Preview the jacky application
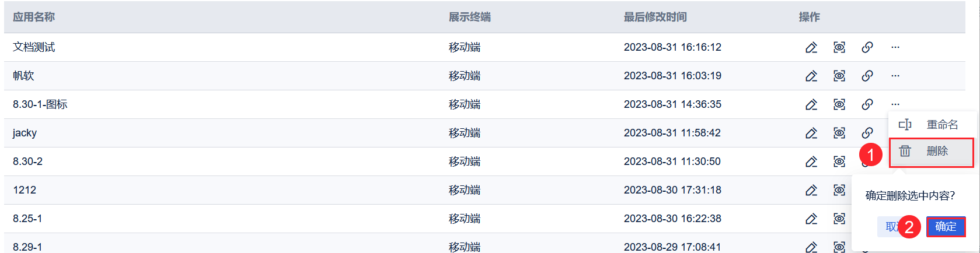The image size is (980, 253). coord(839,133)
